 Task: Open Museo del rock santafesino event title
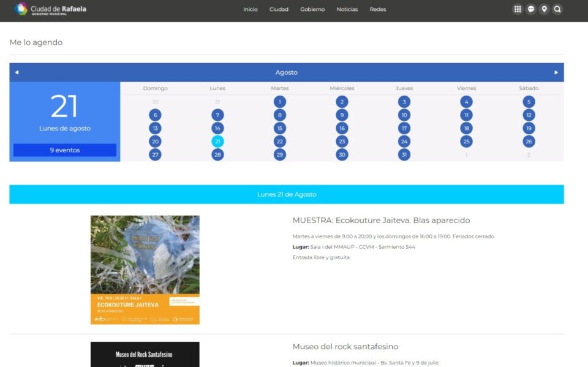pos(345,347)
